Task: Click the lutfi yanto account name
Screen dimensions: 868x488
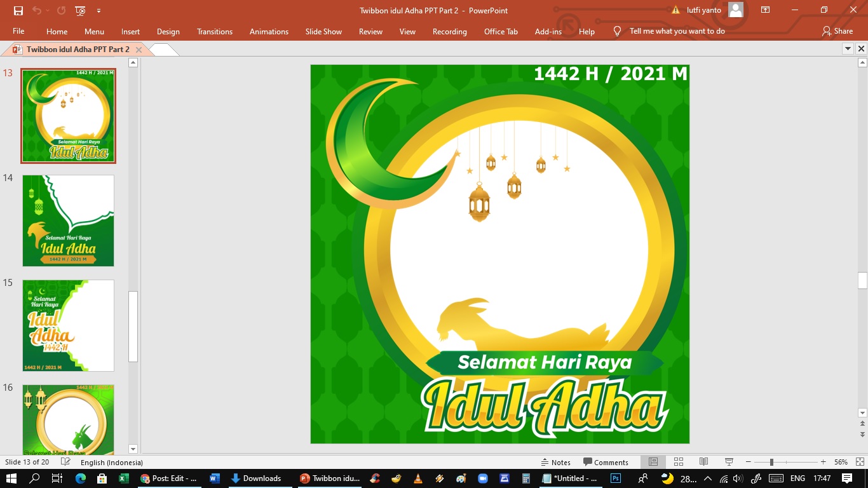Action: coord(703,10)
